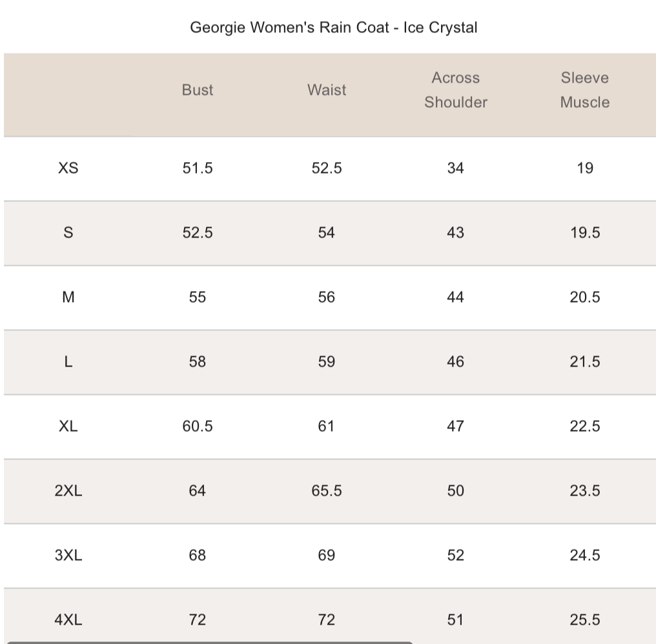656x644 pixels.
Task: Select the XS size row label
Action: [68, 168]
